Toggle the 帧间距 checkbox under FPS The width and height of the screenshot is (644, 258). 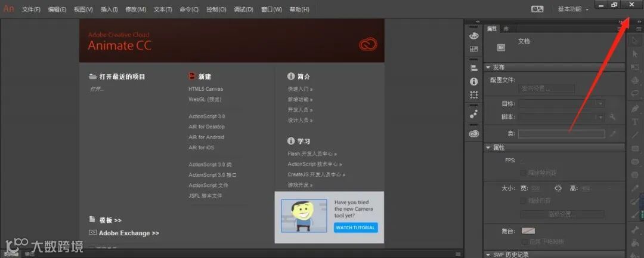tap(523, 173)
